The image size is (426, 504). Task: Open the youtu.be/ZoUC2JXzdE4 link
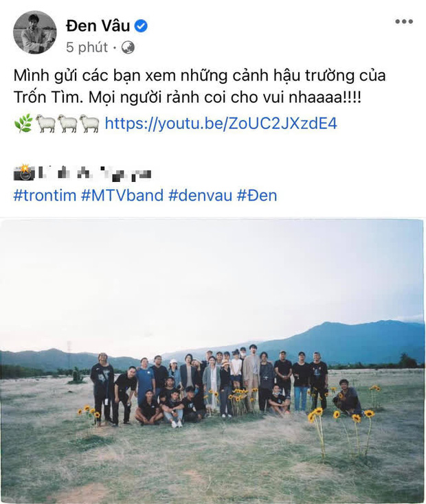[221, 124]
